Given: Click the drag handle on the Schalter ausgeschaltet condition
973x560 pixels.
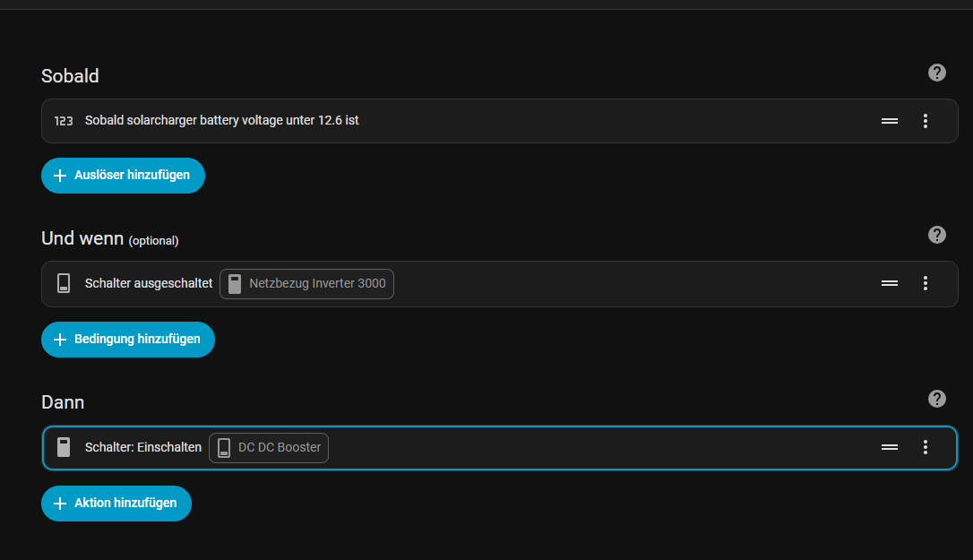Looking at the screenshot, I should coord(890,283).
